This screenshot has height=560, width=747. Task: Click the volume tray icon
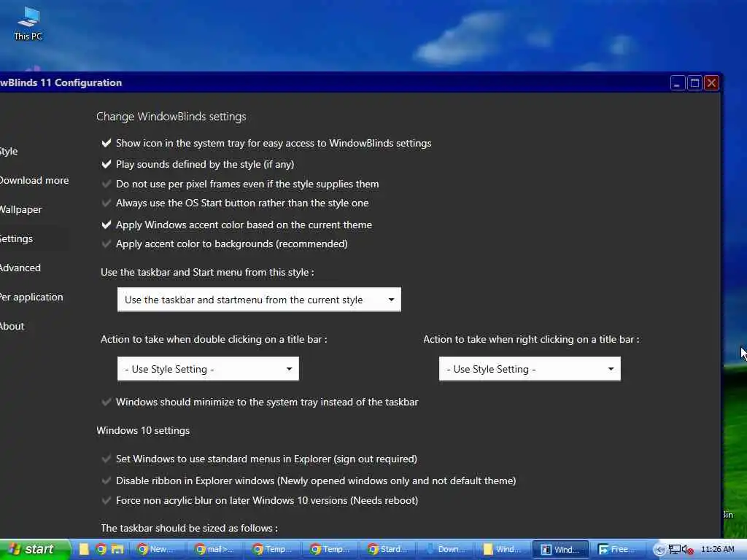tap(687, 550)
